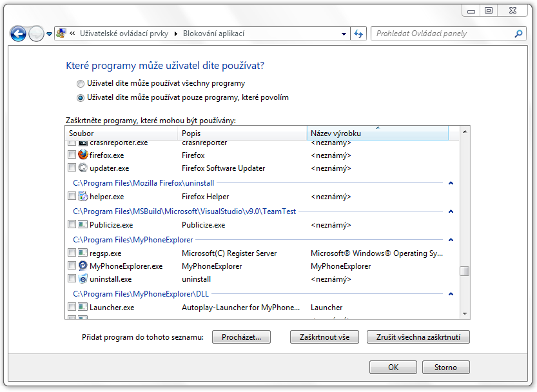
Task: Collapse the MyPhoneExplorer\DLL group
Action: (x=451, y=294)
